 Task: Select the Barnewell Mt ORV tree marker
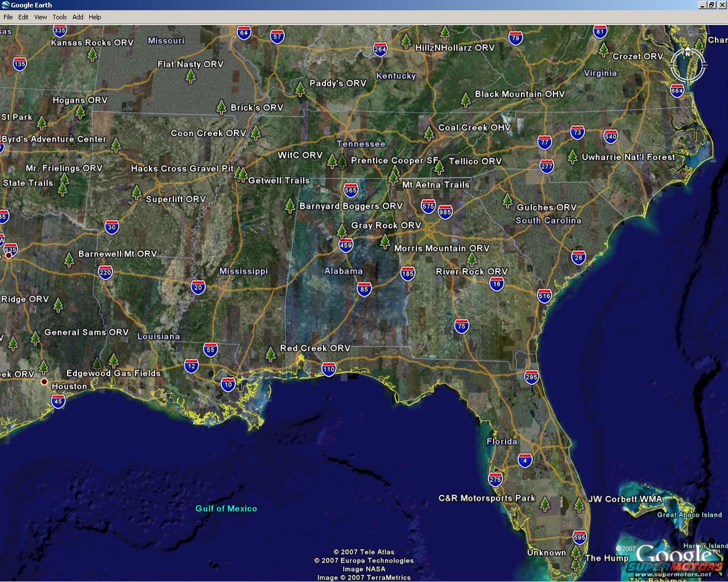coord(69,259)
